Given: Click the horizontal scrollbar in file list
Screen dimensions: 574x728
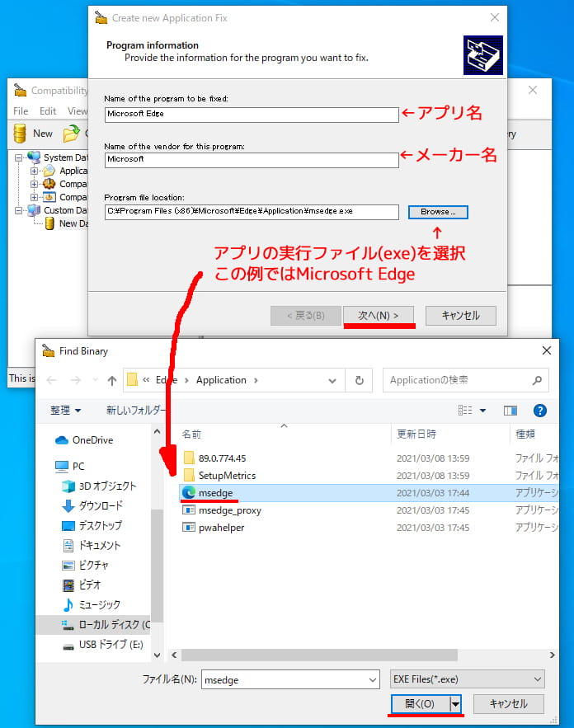Looking at the screenshot, I should (319, 655).
